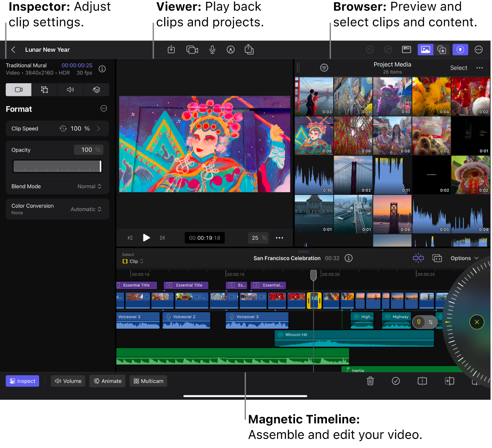The image size is (492, 448).
Task: Click the Clip Speed retime icon
Action: [63, 129]
